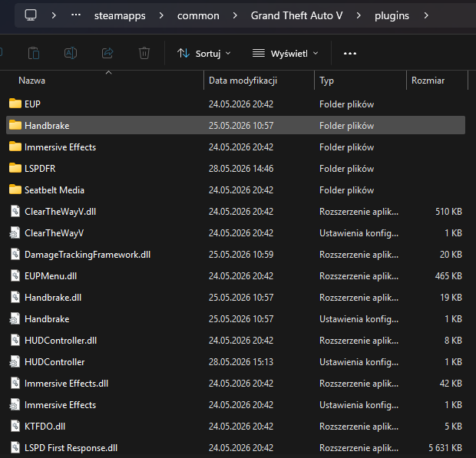Click date 28.05.2026 14:46 of LSPDFR

(x=241, y=169)
